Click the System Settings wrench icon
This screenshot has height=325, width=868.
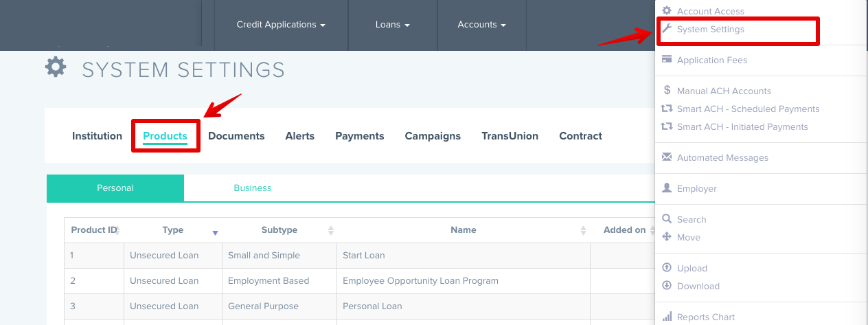[x=667, y=29]
